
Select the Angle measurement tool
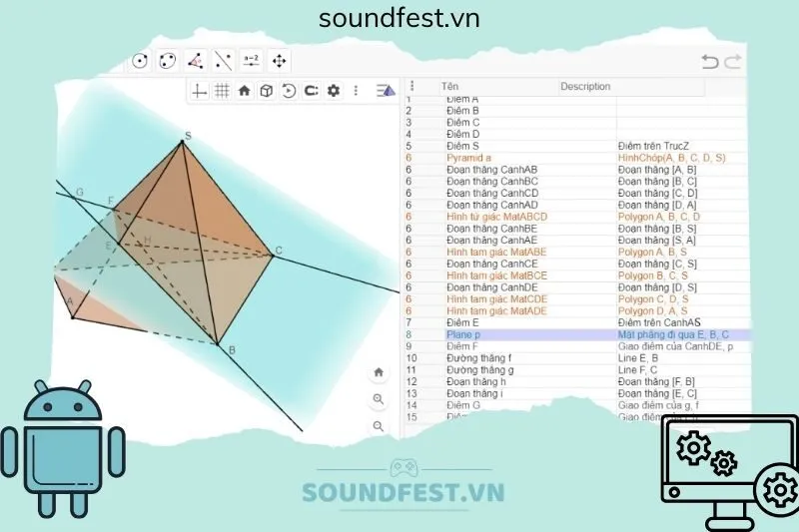tap(196, 61)
